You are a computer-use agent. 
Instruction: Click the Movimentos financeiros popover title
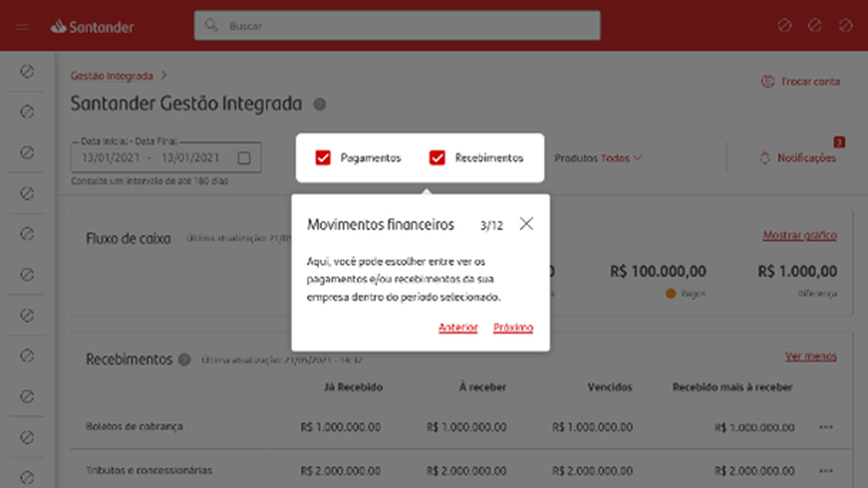[x=380, y=225]
